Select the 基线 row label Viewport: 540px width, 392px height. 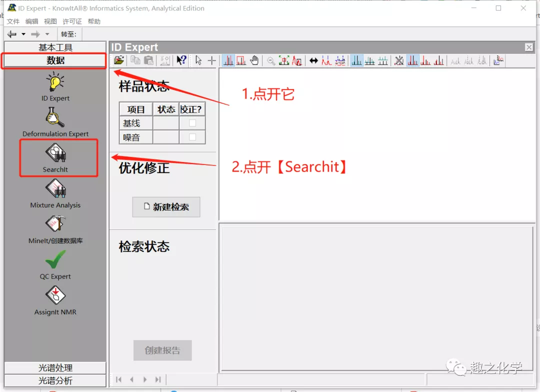136,123
